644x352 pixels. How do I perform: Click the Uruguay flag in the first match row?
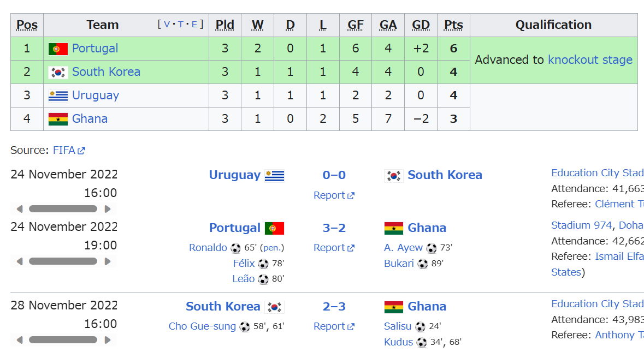click(275, 176)
